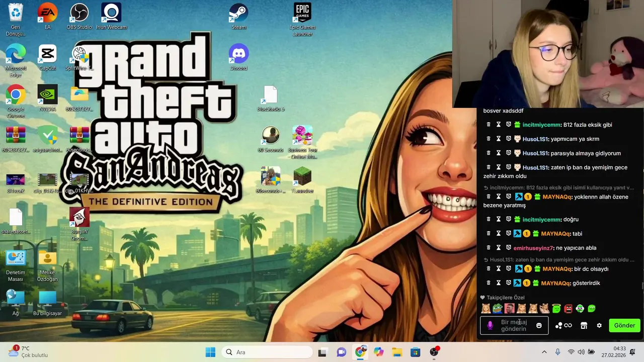
Task: Select Bu bilgisayar icon
Action: click(x=47, y=303)
